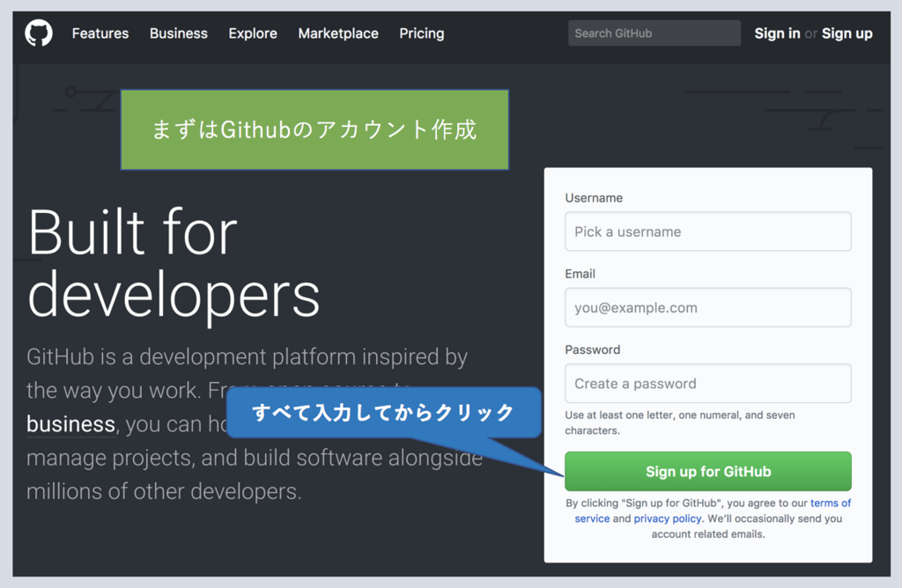Click the Email label above the field
Image resolution: width=902 pixels, height=588 pixels.
coord(580,274)
